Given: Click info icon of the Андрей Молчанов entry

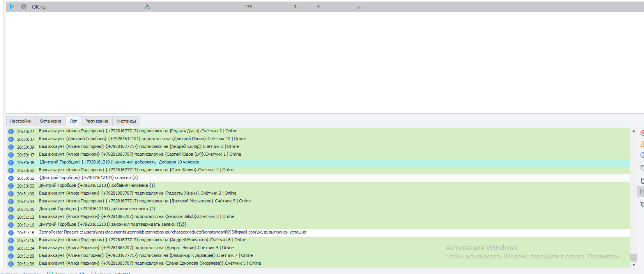Looking at the screenshot, I should (11, 241).
